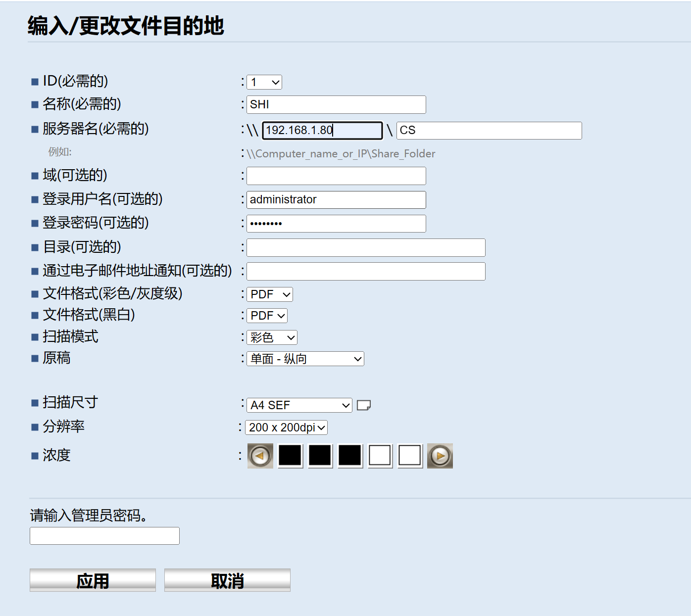Click the paper orientation icon beside scan size
Viewport: 691px width, 616px height.
tap(364, 405)
